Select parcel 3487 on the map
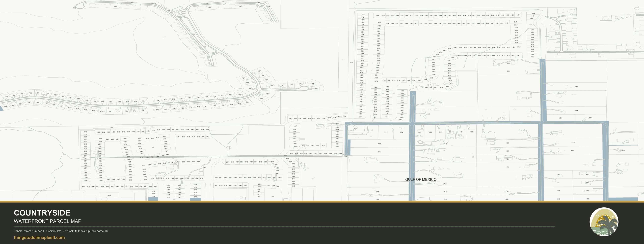The height and width of the screenshot is (244, 644). (x=516, y=22)
